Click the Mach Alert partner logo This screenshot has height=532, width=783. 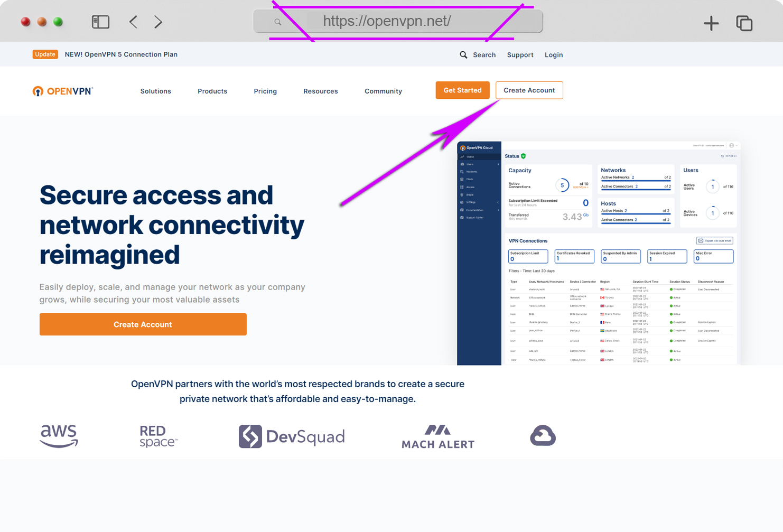(438, 436)
